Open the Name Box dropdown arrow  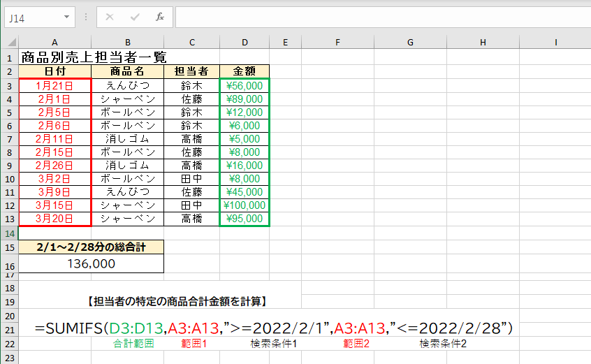click(x=66, y=16)
